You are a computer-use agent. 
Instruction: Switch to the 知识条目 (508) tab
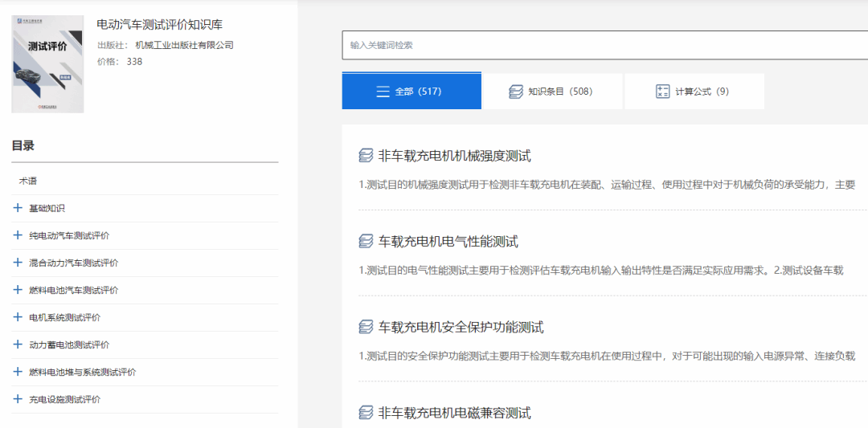click(551, 92)
